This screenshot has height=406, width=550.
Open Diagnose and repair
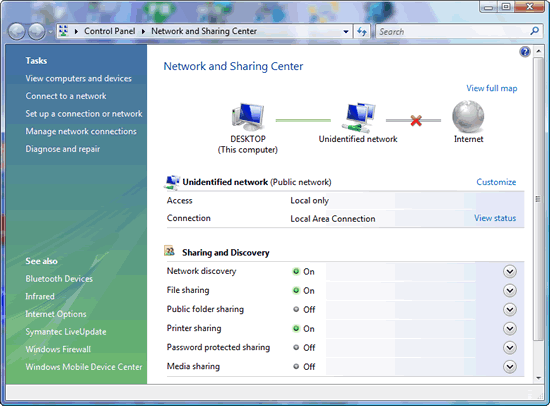[x=62, y=149]
